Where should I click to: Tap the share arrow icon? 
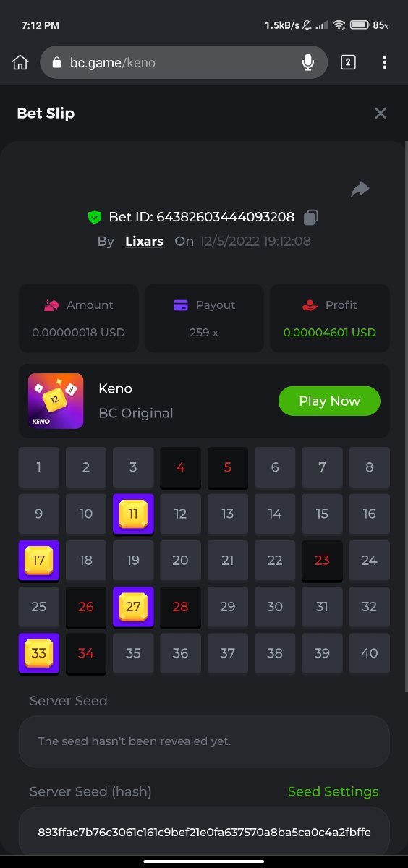(x=360, y=189)
